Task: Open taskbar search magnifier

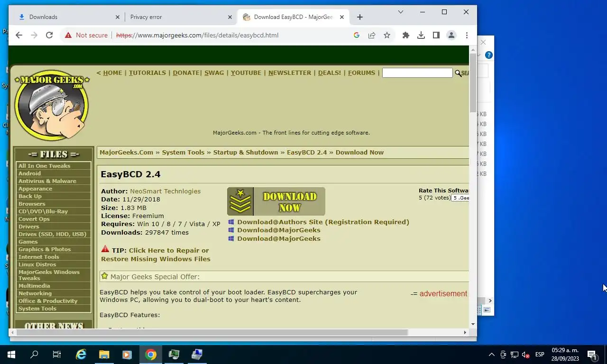Action: pos(34,354)
